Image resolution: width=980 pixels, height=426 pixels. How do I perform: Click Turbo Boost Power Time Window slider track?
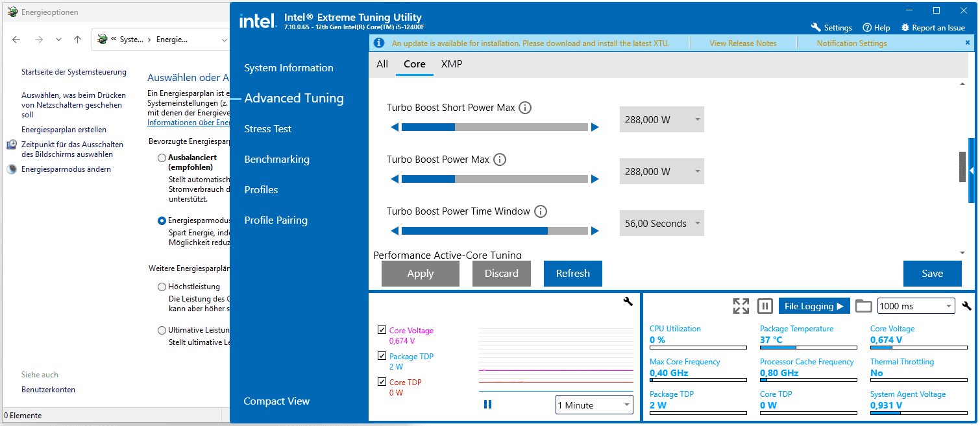495,231
